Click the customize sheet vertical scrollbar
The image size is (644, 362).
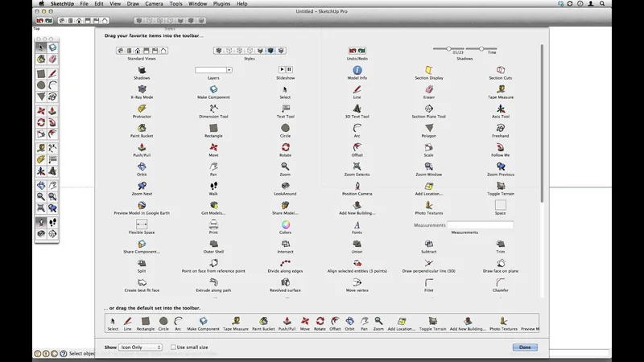[x=542, y=123]
